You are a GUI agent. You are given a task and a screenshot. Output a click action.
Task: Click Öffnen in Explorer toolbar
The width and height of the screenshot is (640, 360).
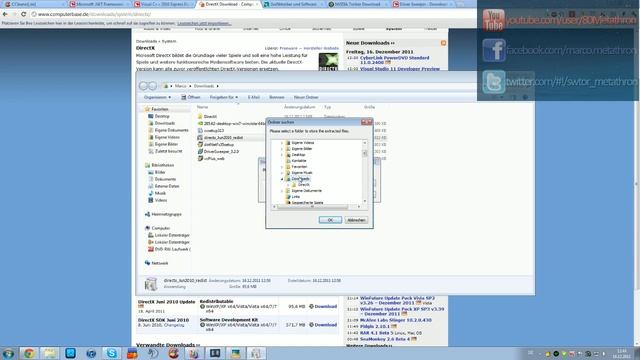click(191, 98)
